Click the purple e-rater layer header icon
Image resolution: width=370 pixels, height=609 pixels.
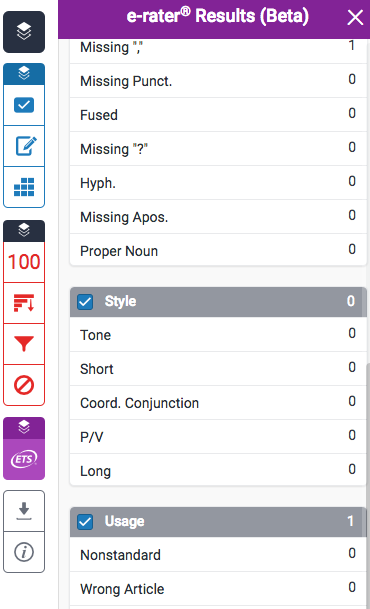24,428
